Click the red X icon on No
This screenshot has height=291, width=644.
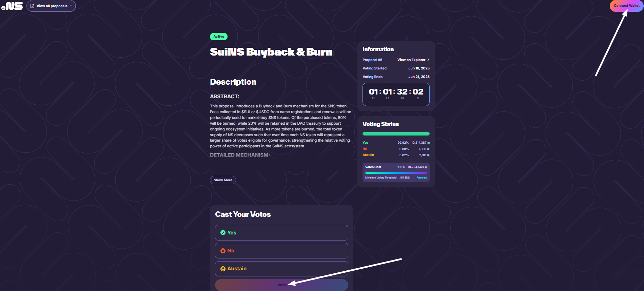pyautogui.click(x=223, y=251)
